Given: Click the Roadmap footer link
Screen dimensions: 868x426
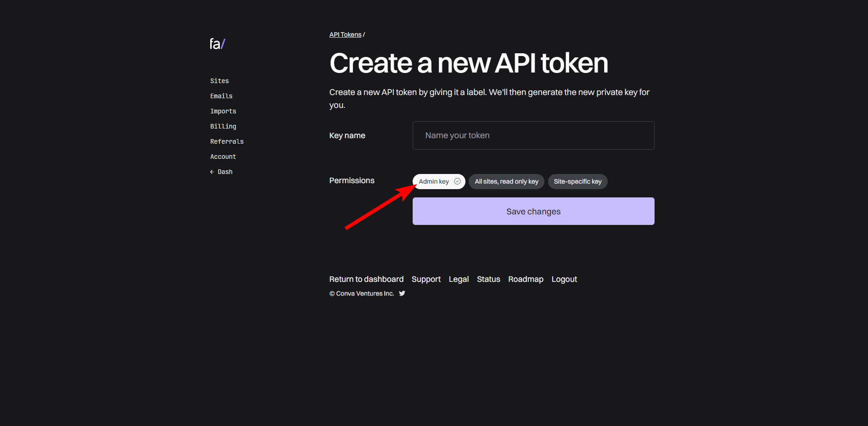Looking at the screenshot, I should pos(526,279).
